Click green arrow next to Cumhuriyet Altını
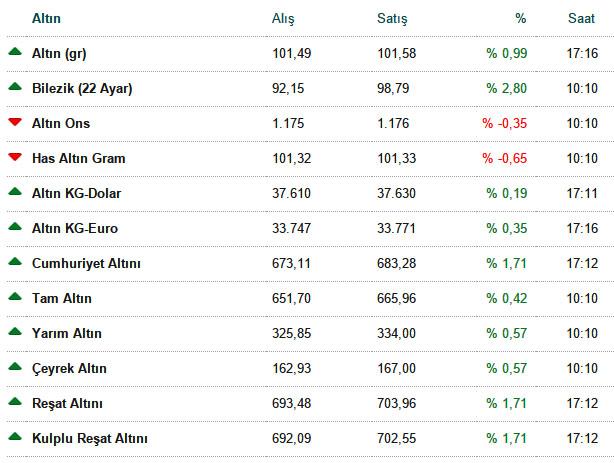The height and width of the screenshot is (463, 614). pyautogui.click(x=15, y=261)
